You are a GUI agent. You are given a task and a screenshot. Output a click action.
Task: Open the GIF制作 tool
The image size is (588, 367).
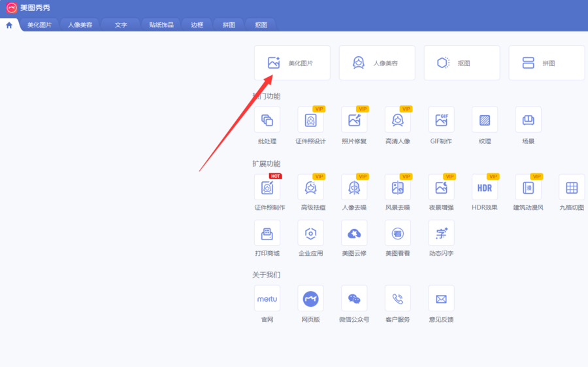click(441, 120)
